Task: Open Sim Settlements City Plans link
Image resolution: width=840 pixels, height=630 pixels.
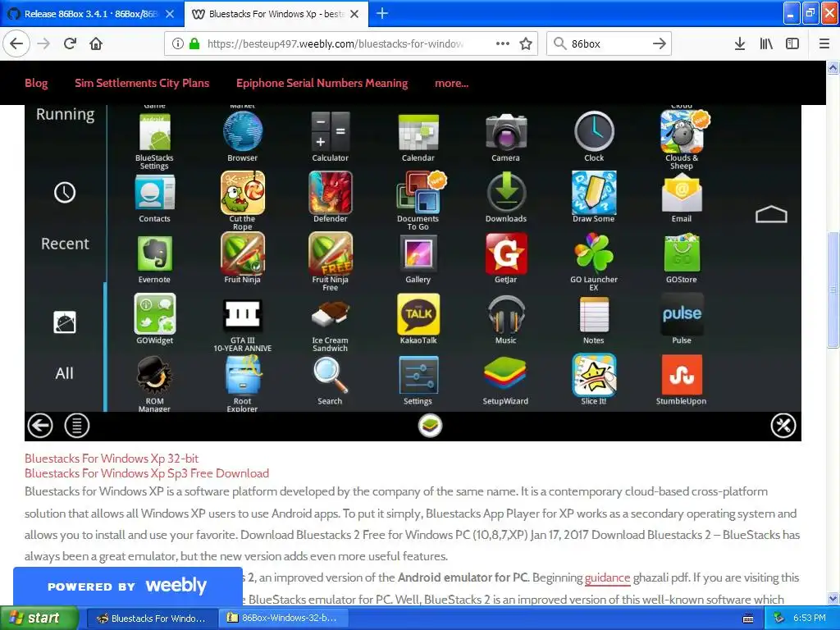Action: (142, 83)
